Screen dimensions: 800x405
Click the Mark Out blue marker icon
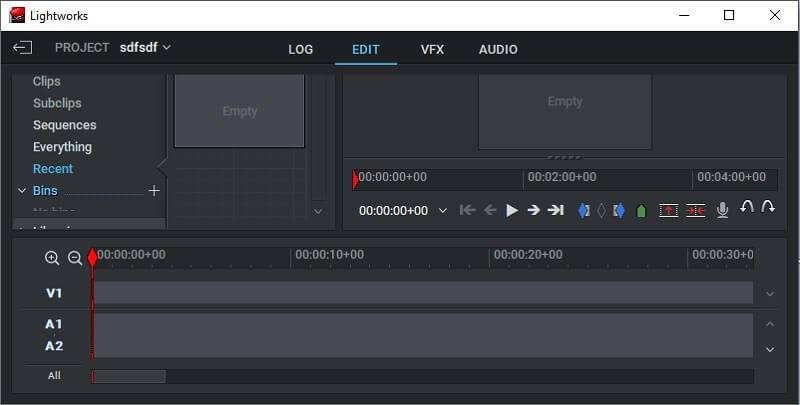click(618, 210)
